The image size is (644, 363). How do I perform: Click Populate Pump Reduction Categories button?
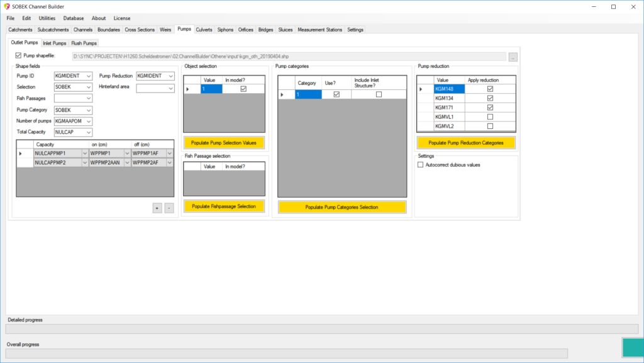[x=466, y=143]
